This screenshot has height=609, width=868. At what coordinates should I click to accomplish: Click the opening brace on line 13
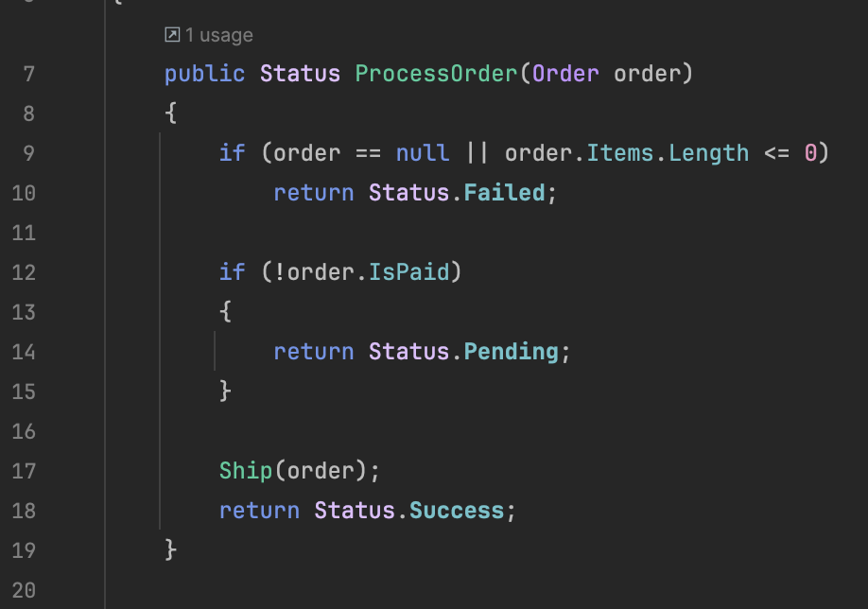click(225, 312)
